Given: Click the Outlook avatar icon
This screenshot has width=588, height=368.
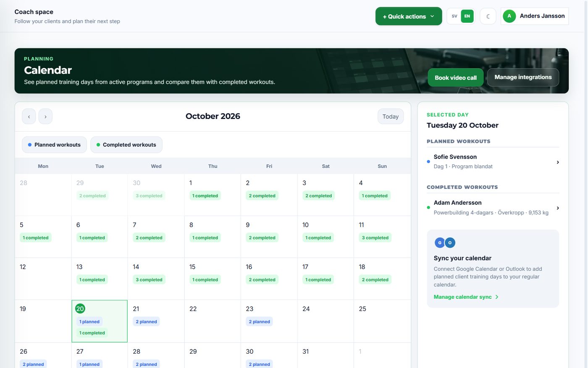Looking at the screenshot, I should [450, 243].
